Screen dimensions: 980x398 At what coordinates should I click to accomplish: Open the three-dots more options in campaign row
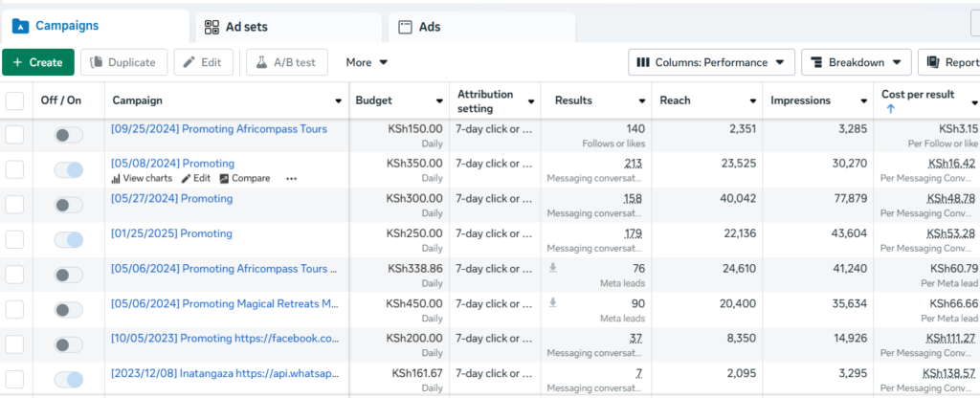[x=291, y=179]
